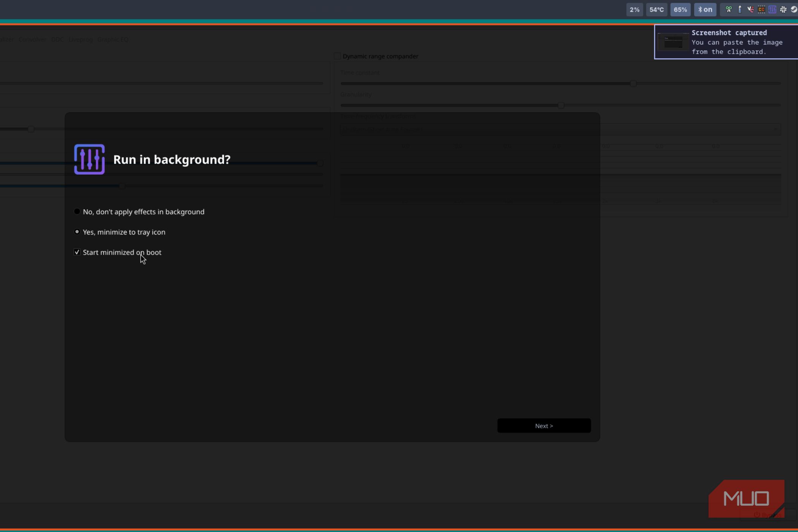Click the orange CC tray icon
Image resolution: width=798 pixels, height=532 pixels.
point(762,9)
